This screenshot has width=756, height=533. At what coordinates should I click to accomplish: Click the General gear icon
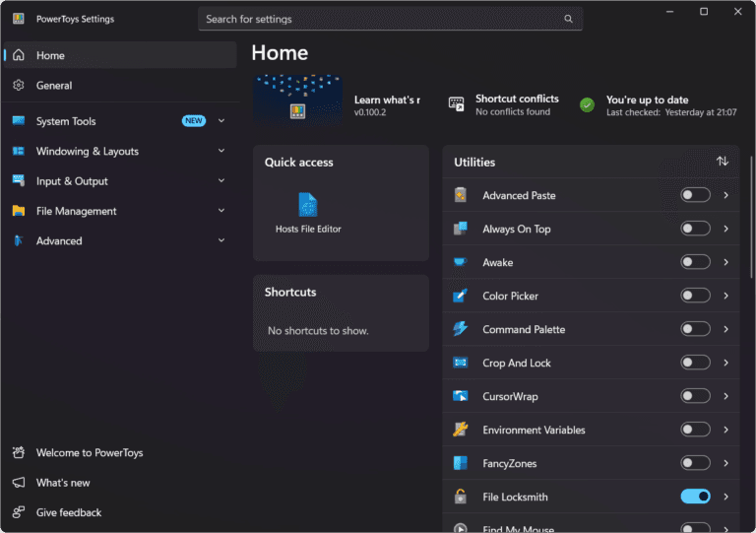click(19, 85)
